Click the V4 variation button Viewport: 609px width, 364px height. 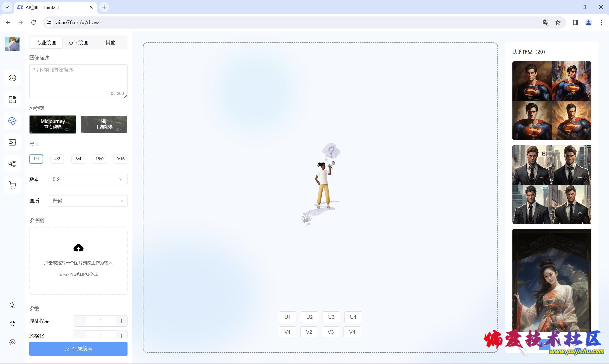pyautogui.click(x=352, y=332)
